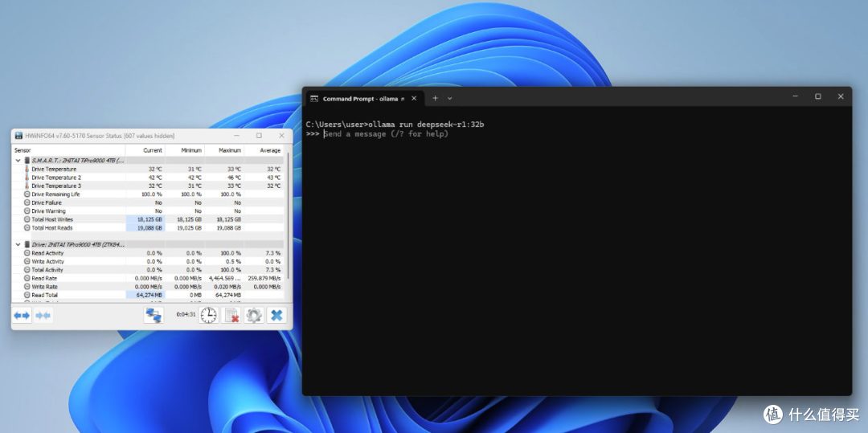Image resolution: width=868 pixels, height=433 pixels.
Task: Click the collapse columns faded arrows button
Action: 43,316
